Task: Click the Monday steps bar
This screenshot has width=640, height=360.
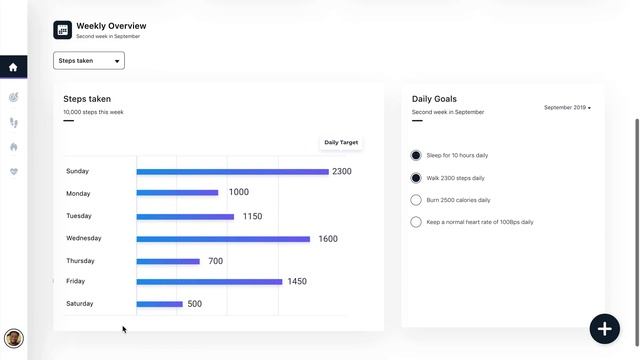Action: [177, 193]
